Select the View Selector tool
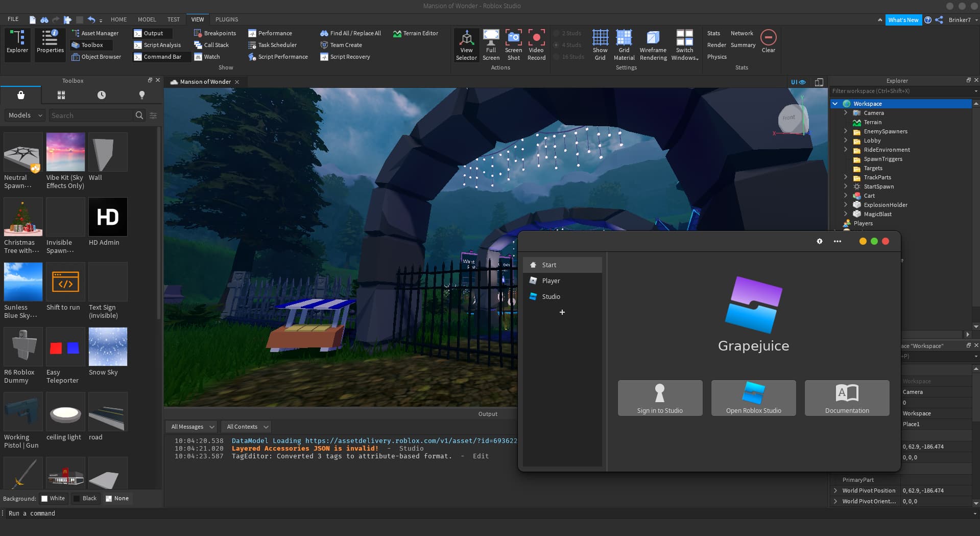 466,44
